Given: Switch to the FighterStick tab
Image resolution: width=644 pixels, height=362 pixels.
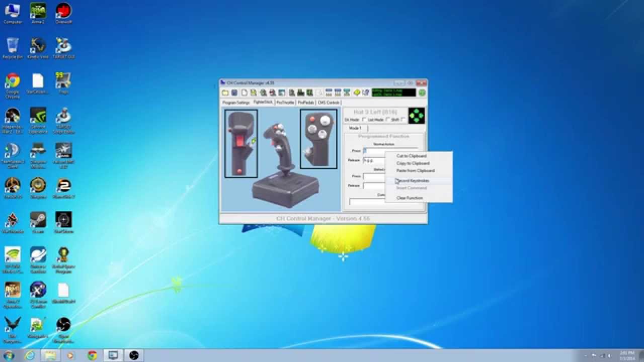Looking at the screenshot, I should pos(263,102).
